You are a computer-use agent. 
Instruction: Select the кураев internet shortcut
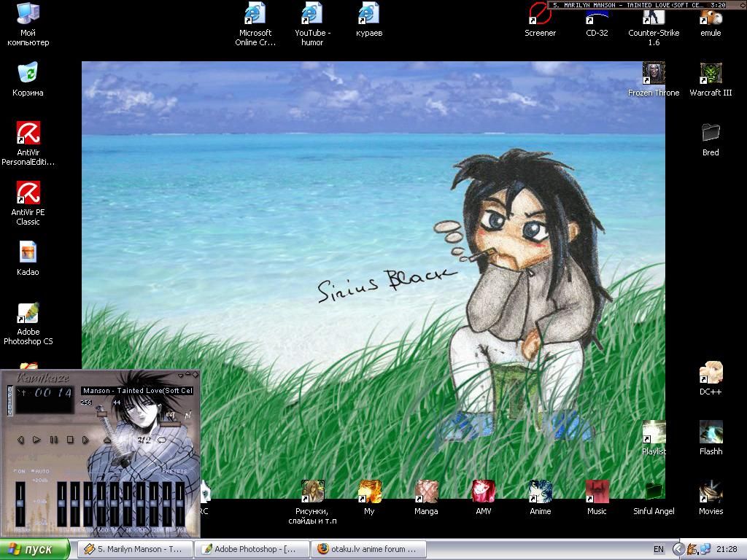(x=369, y=20)
